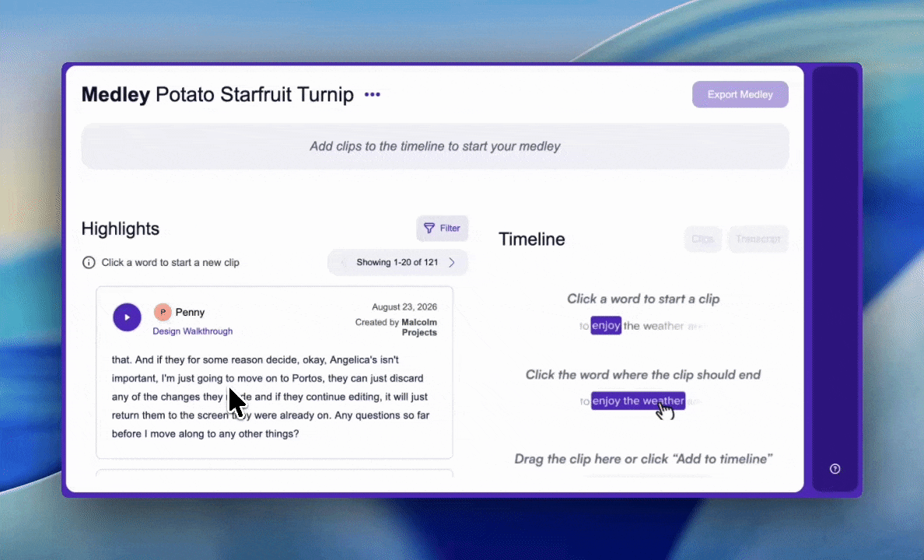Screen dimensions: 924x560
Task: Go to next page of highlights chevron
Action: [452, 262]
